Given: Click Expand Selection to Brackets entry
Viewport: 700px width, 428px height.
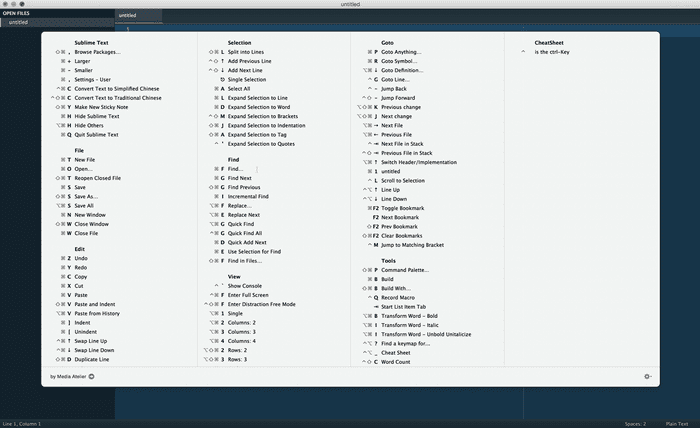Looking at the screenshot, I should pos(263,116).
